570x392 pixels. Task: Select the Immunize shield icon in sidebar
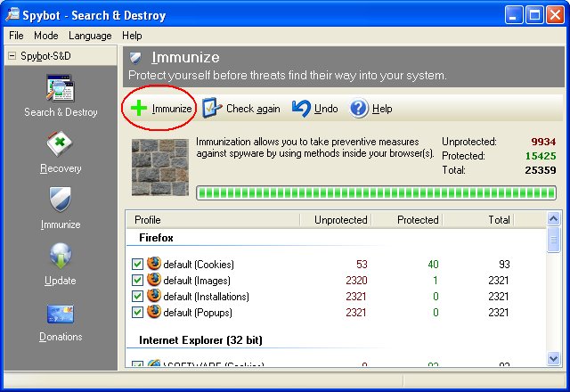60,200
